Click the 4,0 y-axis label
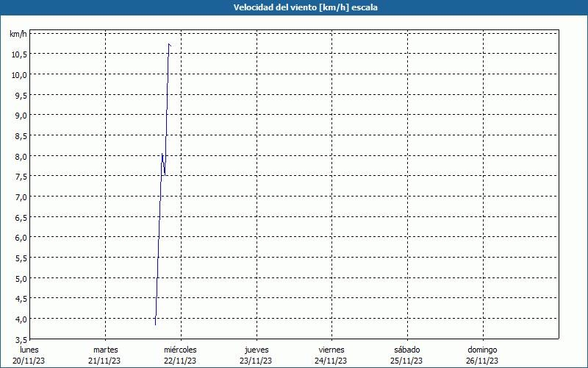Viewport: 588px width, 368px height. (21, 319)
